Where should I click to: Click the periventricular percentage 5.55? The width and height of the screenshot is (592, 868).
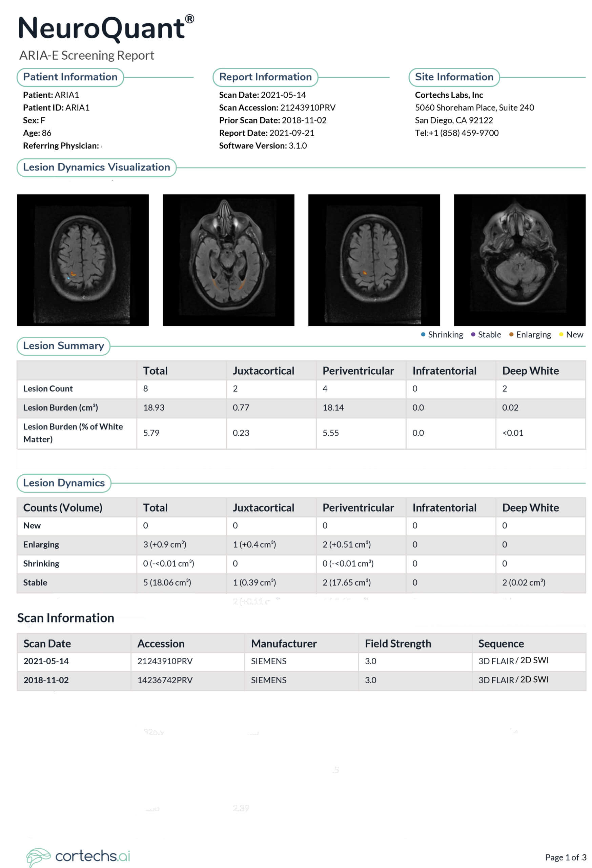[x=331, y=433]
